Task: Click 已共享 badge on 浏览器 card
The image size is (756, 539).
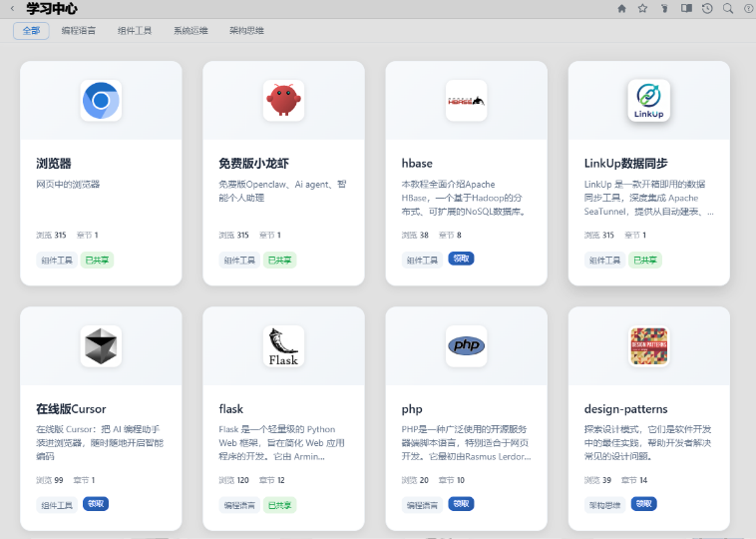Action: 97,261
